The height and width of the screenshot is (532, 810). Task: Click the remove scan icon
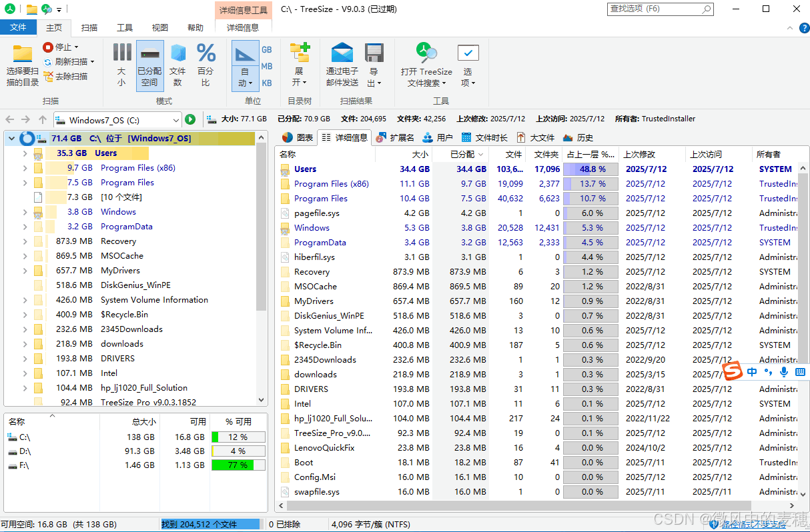[x=48, y=76]
